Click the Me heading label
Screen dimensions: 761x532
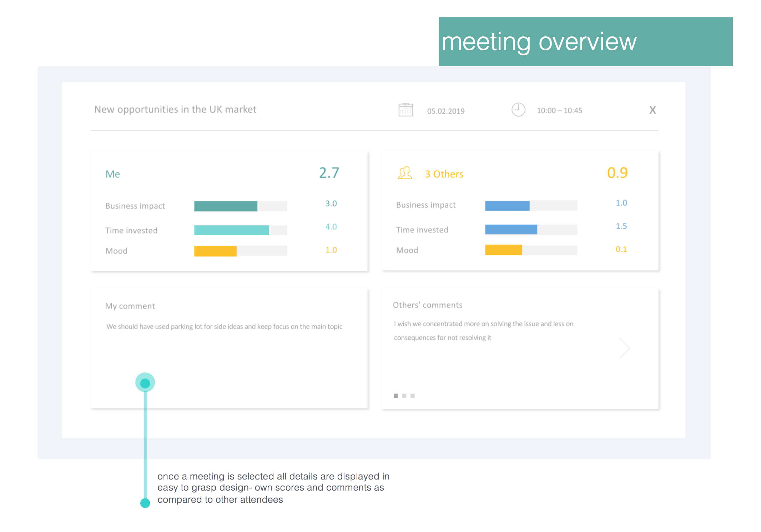112,174
